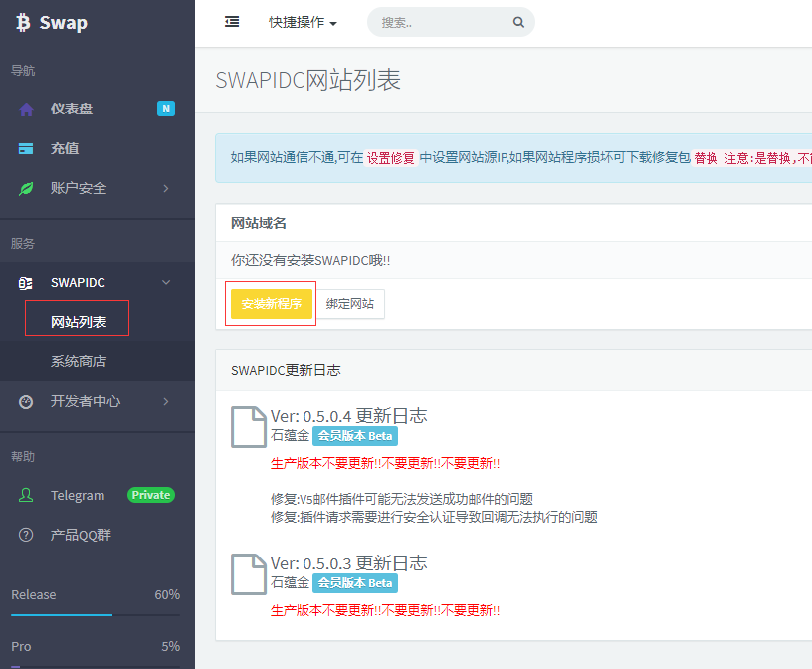Click the 设置修复 highlighted link
The image size is (812, 669).
[390, 158]
